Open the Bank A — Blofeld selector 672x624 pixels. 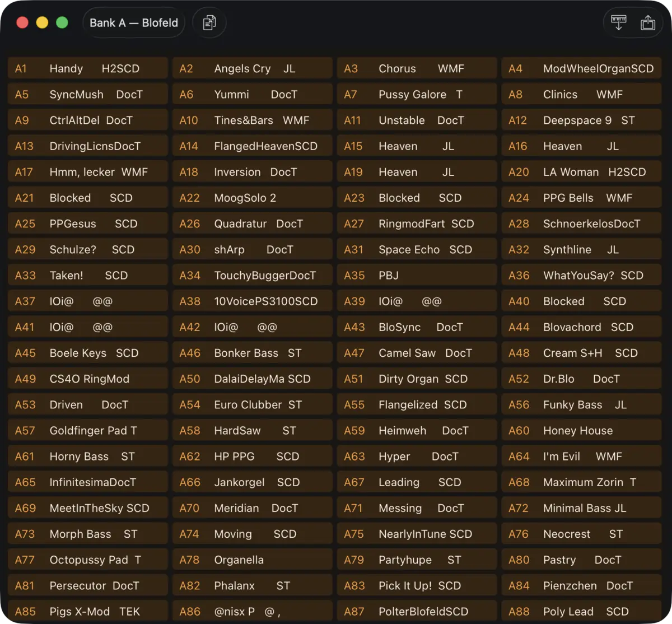(134, 23)
